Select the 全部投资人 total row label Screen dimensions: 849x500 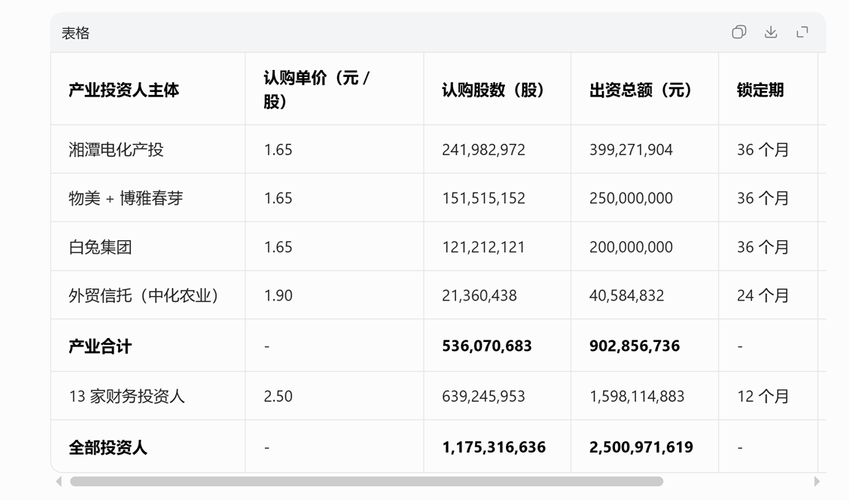(108, 447)
